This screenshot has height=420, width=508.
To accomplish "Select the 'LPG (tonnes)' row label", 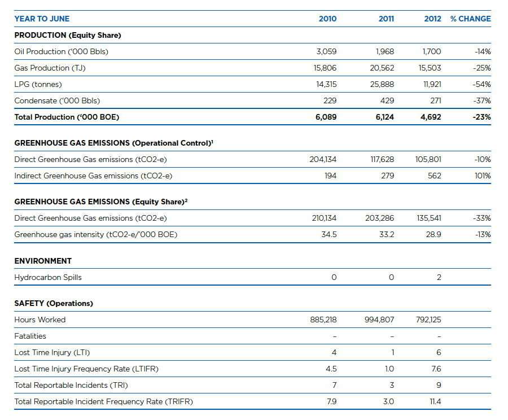I will click(38, 85).
